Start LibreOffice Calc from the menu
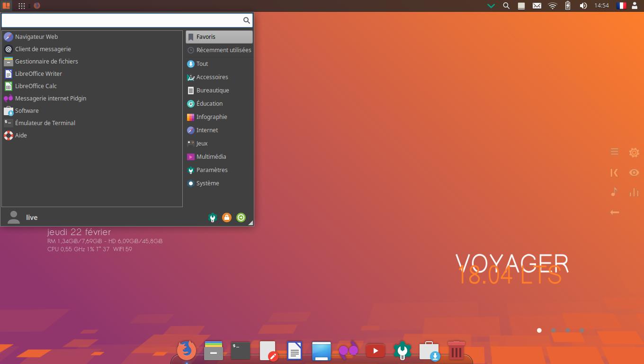644x364 pixels. (92, 86)
